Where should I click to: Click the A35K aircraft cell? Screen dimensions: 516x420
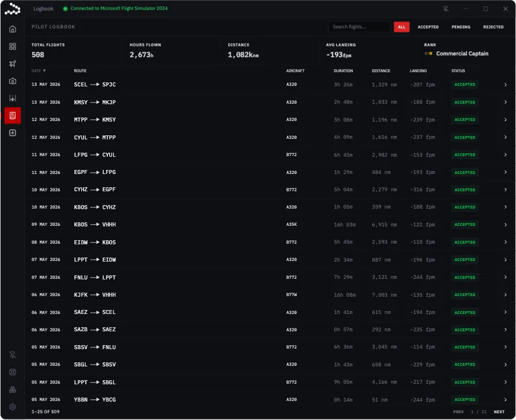pyautogui.click(x=291, y=225)
